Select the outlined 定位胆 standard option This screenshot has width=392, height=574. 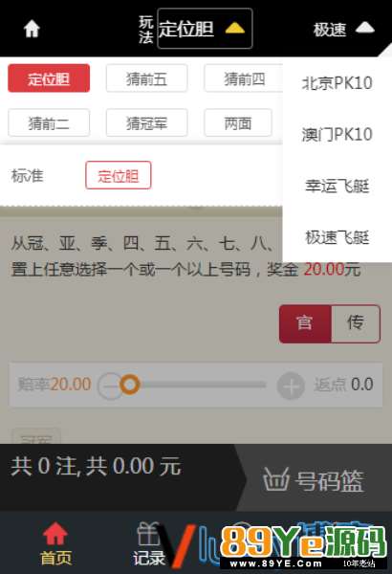[119, 175]
